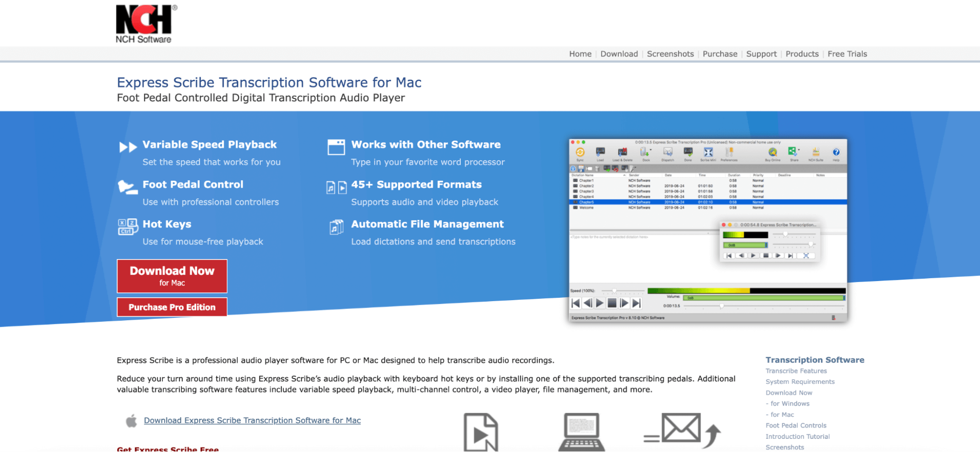The width and height of the screenshot is (980, 452).
Task: Click the expand icon in Scribe Mini window
Action: [805, 256]
